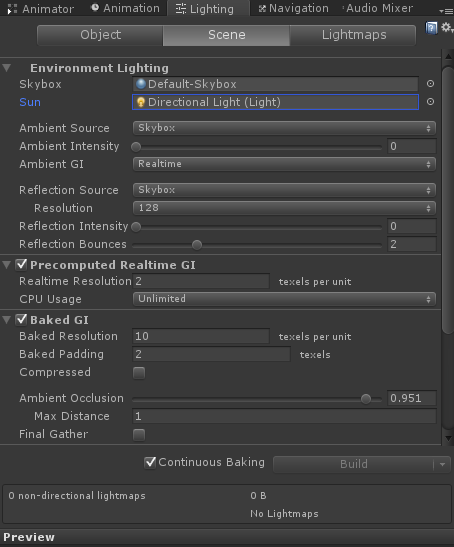454x547 pixels.
Task: Enable the Compressed checkbox
Action: coord(139,373)
